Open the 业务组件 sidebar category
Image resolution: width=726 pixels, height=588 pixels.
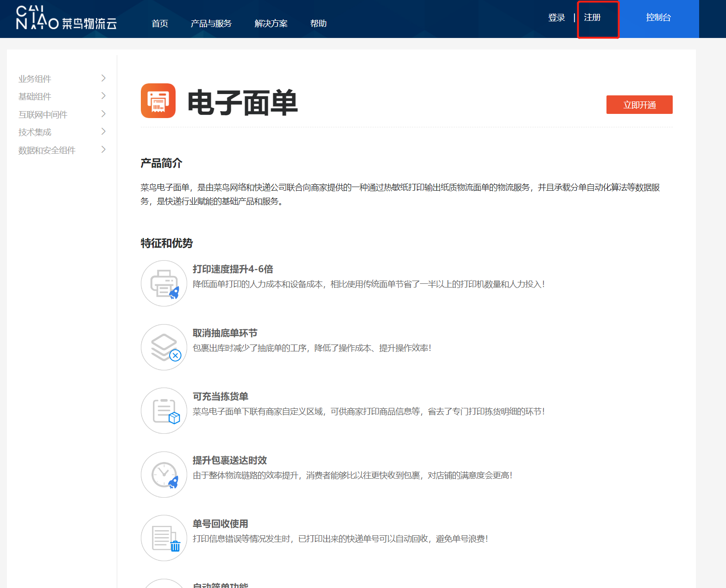pos(35,79)
